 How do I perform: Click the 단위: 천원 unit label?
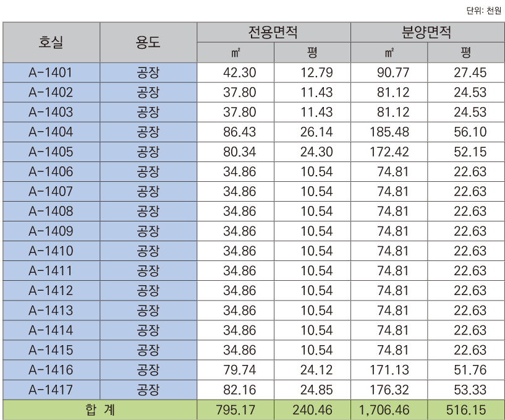(x=484, y=11)
